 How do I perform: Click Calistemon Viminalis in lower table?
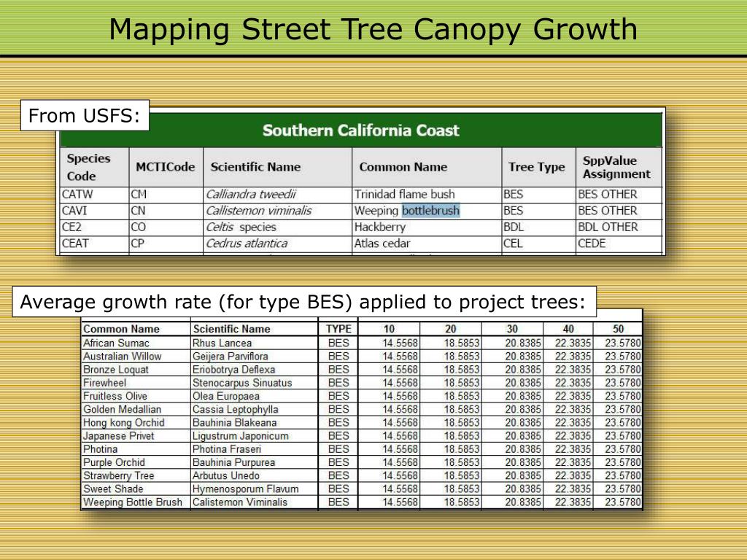240,502
